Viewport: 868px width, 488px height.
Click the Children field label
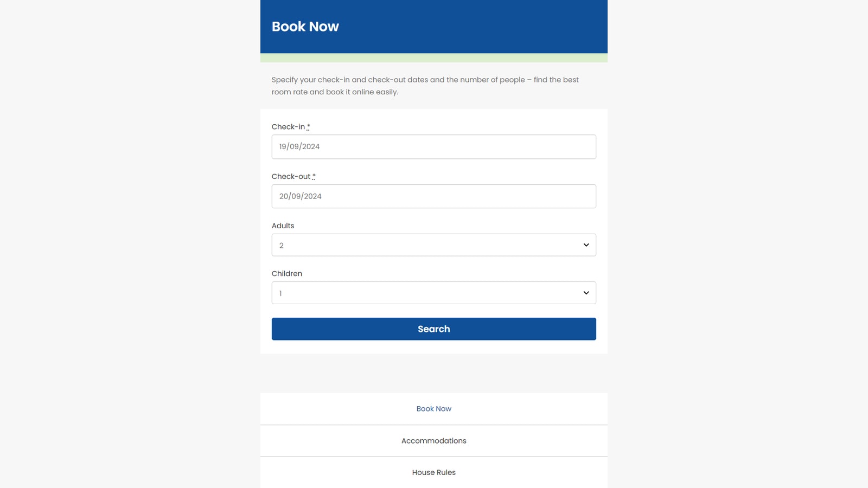tap(287, 273)
